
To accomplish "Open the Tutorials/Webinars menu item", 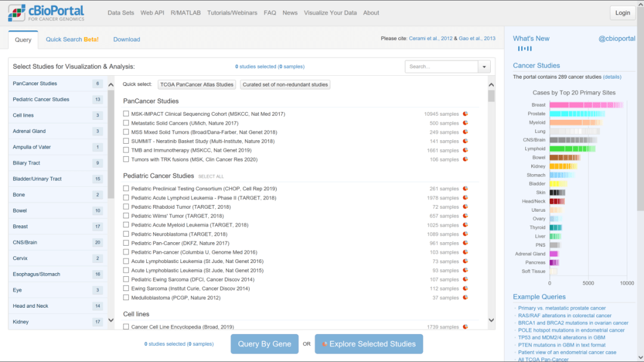I will 232,13.
